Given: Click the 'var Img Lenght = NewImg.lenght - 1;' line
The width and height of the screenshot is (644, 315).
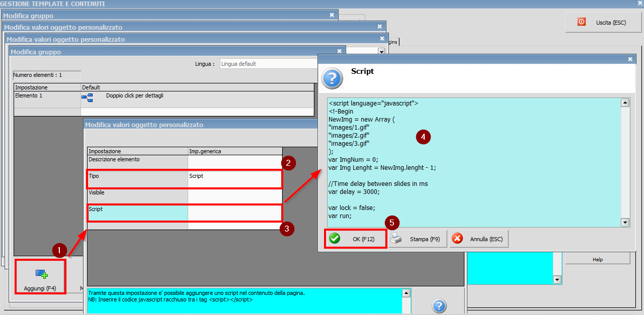Looking at the screenshot, I should coord(382,168).
